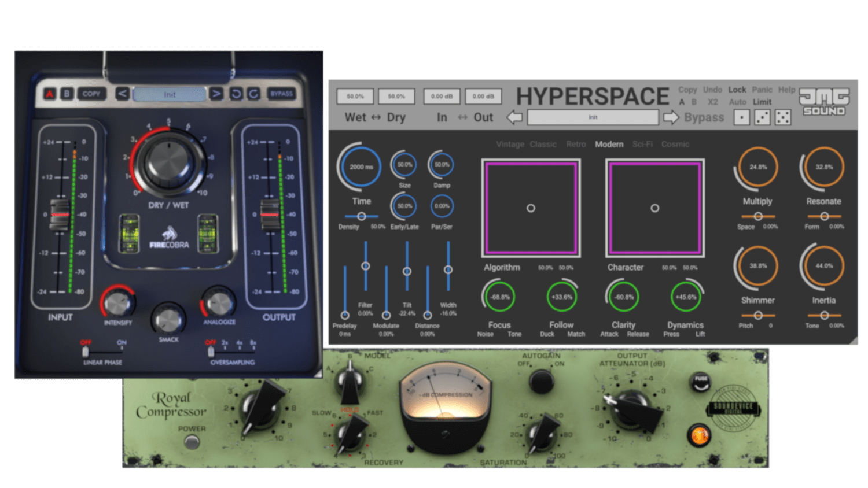
Task: Click the Character XY pad
Action: coord(654,208)
